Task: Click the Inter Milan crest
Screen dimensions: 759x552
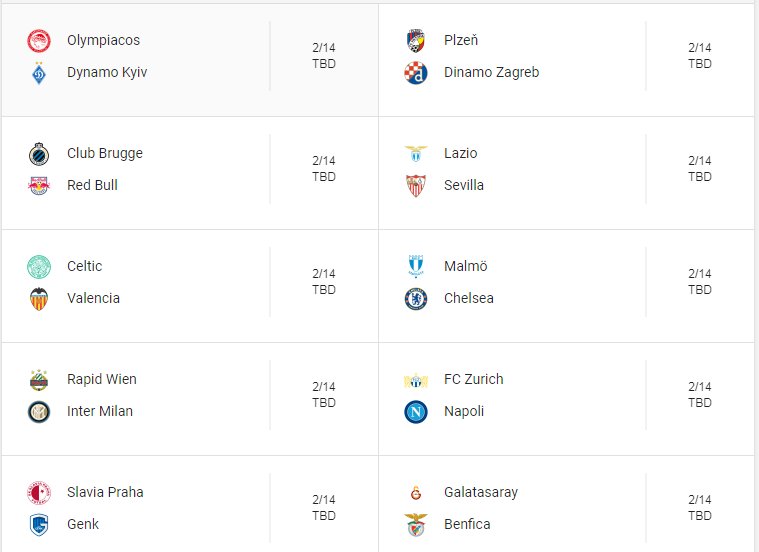Action: tap(39, 412)
